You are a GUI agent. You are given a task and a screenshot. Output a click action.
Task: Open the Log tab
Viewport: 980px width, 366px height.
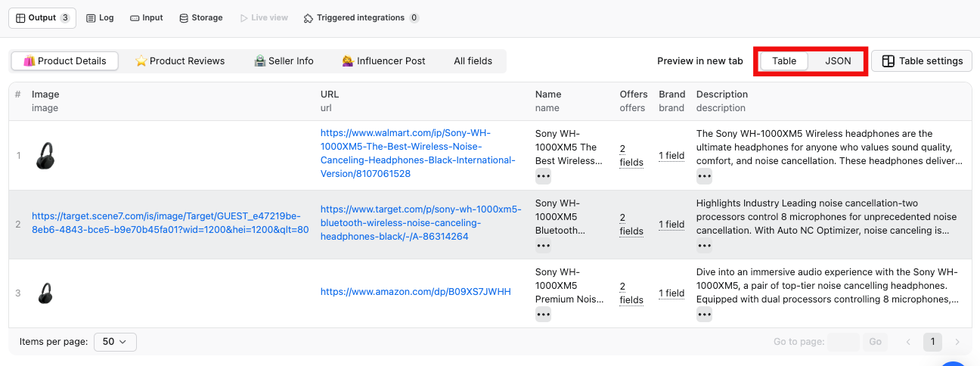(x=100, y=18)
